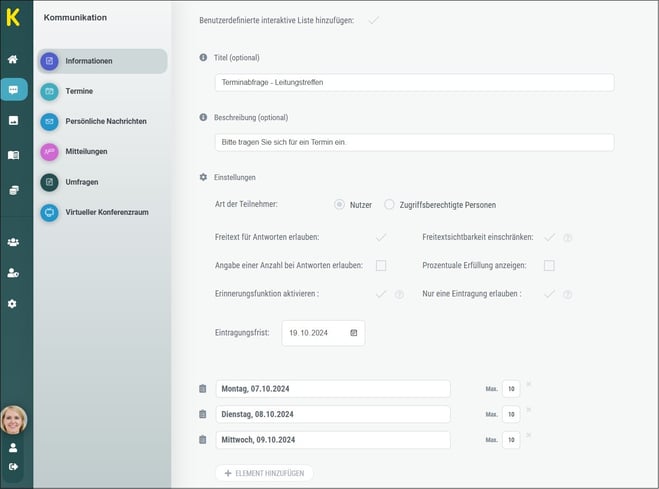659x489 pixels.
Task: Toggle Nur eine Eintragung erlauben checkmark
Action: click(x=549, y=294)
